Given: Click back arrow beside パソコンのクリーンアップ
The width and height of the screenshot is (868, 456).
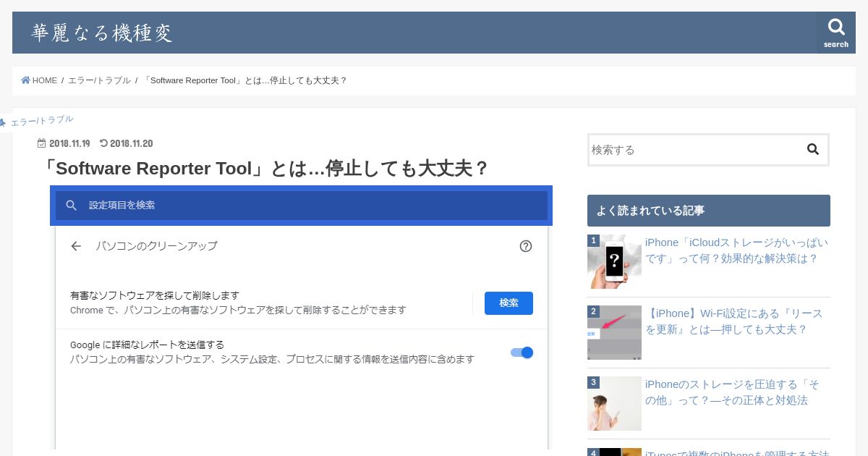Looking at the screenshot, I should click(x=76, y=246).
